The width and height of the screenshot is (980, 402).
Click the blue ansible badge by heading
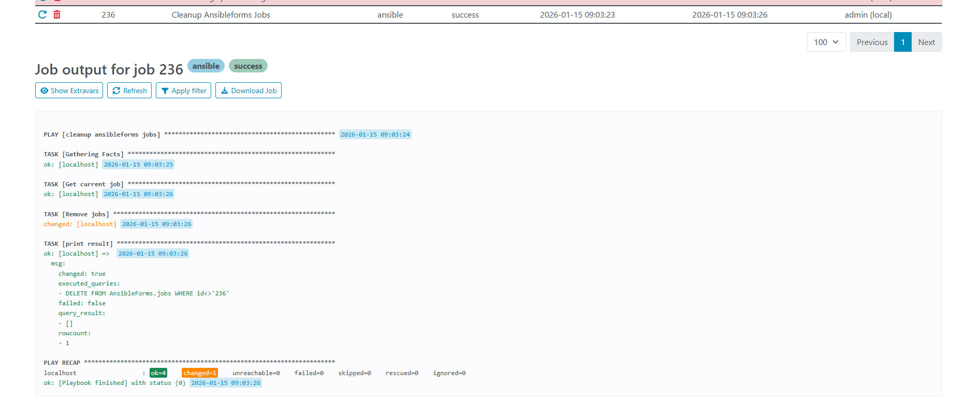coord(206,66)
